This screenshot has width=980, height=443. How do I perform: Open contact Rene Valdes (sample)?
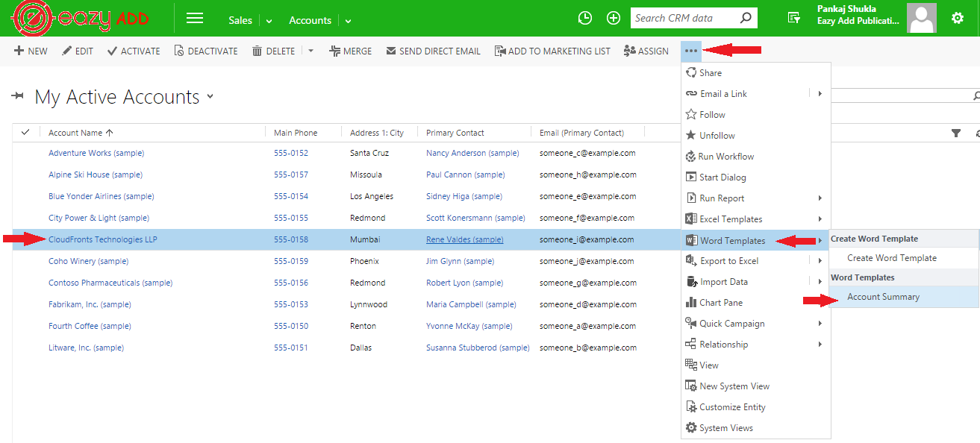[464, 239]
